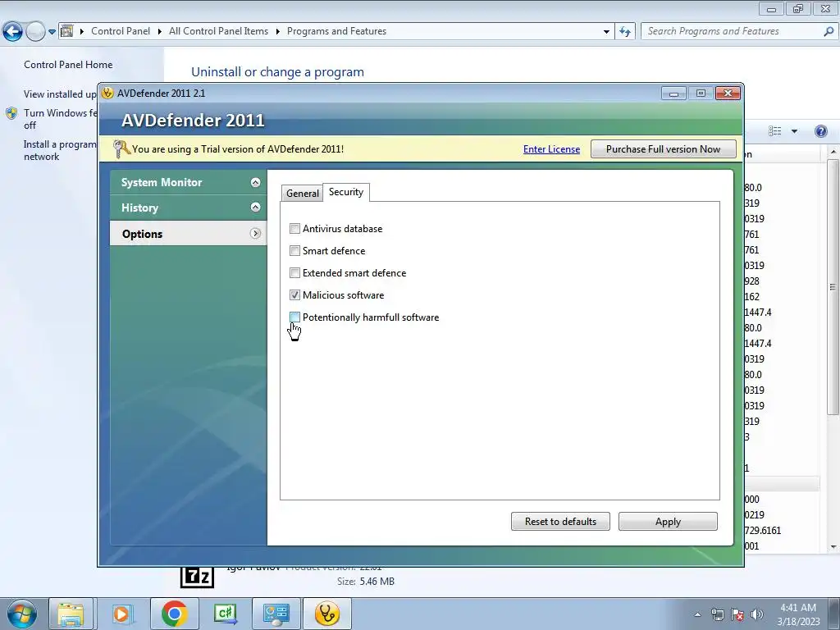
Task: Click Reset to defaults button
Action: click(560, 521)
